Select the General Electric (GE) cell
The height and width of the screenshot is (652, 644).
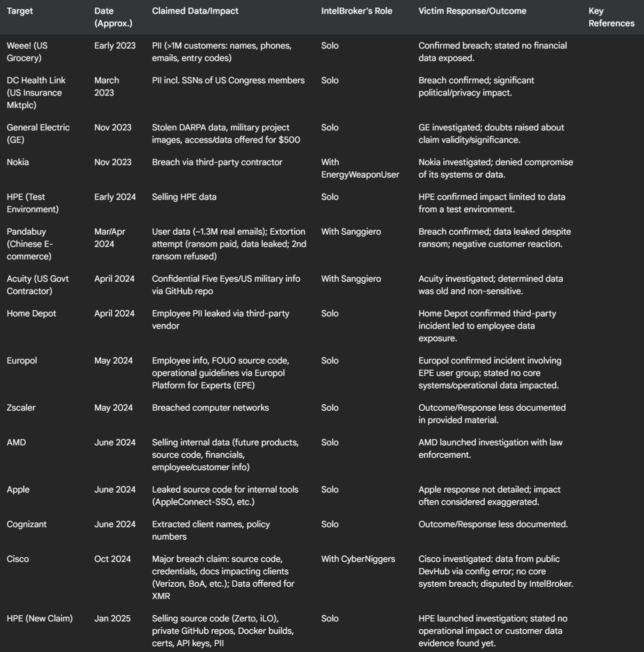pyautogui.click(x=38, y=133)
